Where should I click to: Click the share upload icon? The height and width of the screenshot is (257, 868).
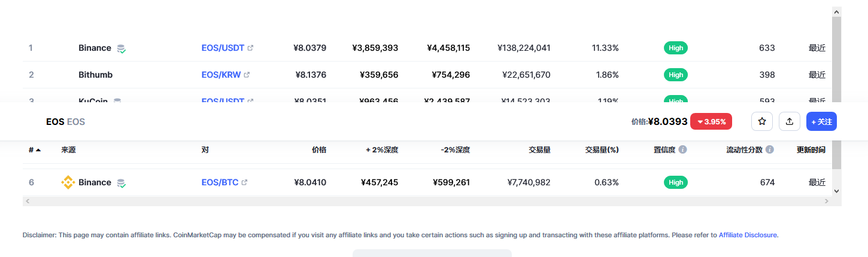(x=790, y=121)
